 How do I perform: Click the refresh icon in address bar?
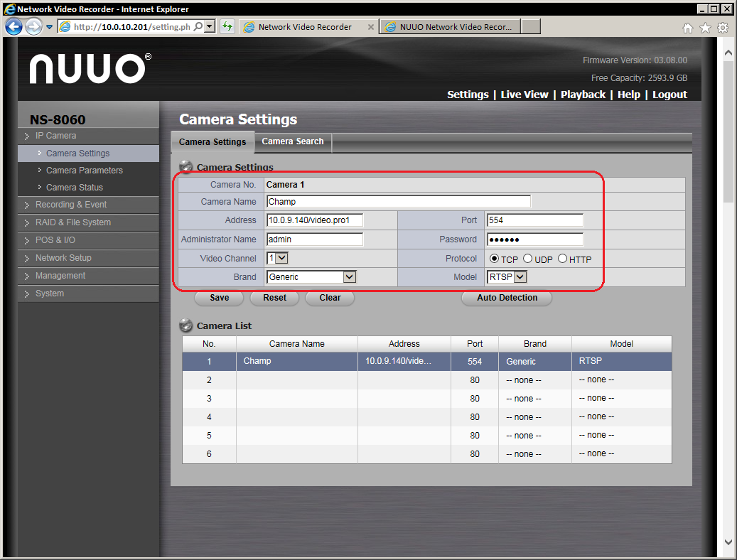[x=227, y=27]
